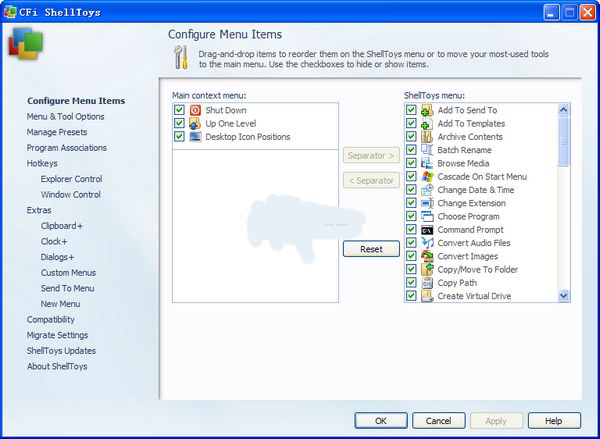This screenshot has width=600, height=439.
Task: Click the Command Prompt icon
Action: (x=427, y=230)
